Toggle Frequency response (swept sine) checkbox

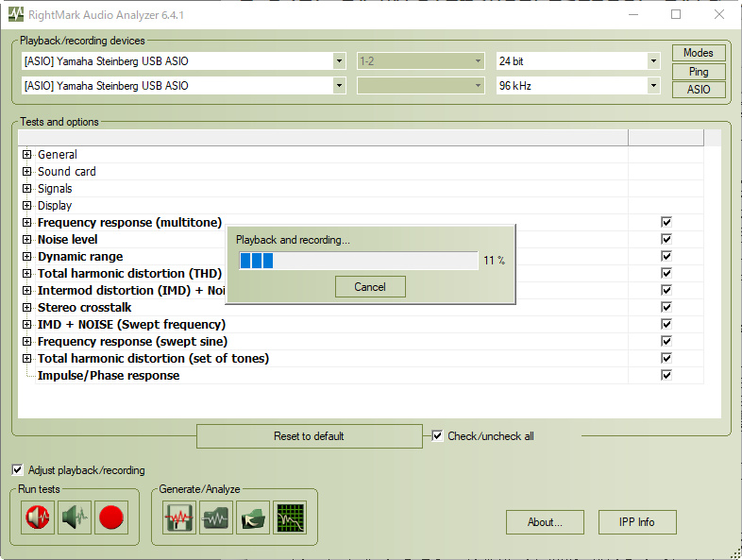[x=666, y=341]
